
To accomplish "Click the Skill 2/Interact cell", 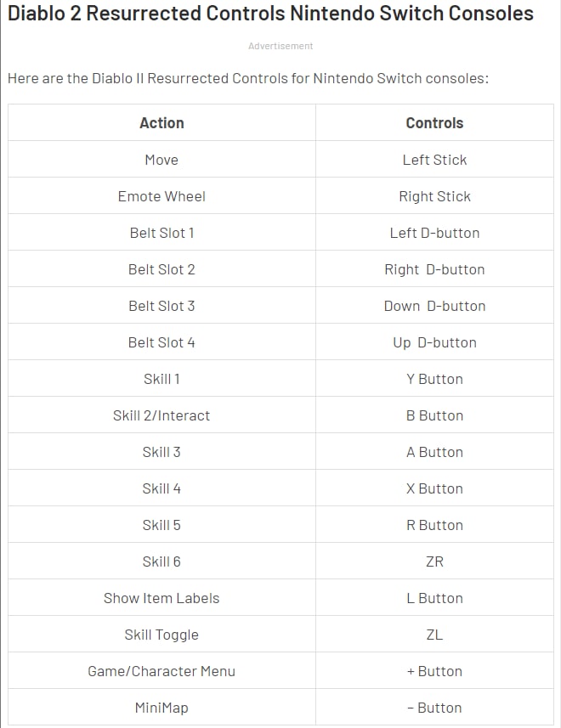I will click(161, 415).
